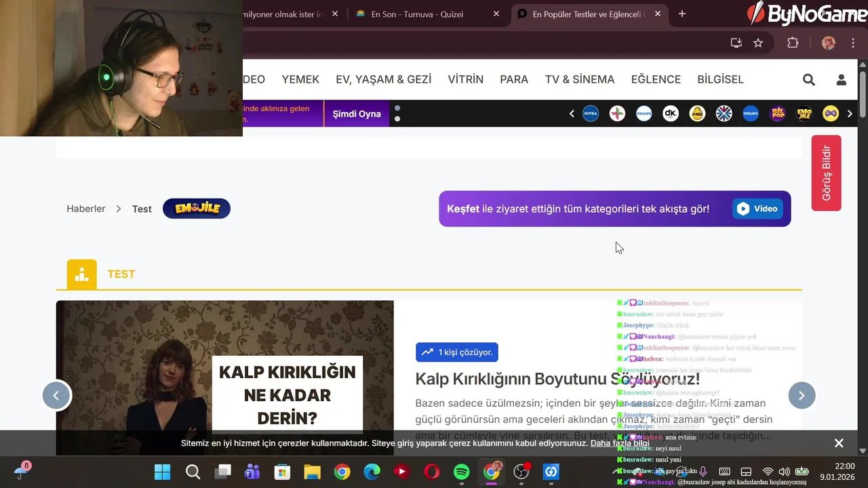Open Microsoft Edge from the taskbar

coord(372,472)
